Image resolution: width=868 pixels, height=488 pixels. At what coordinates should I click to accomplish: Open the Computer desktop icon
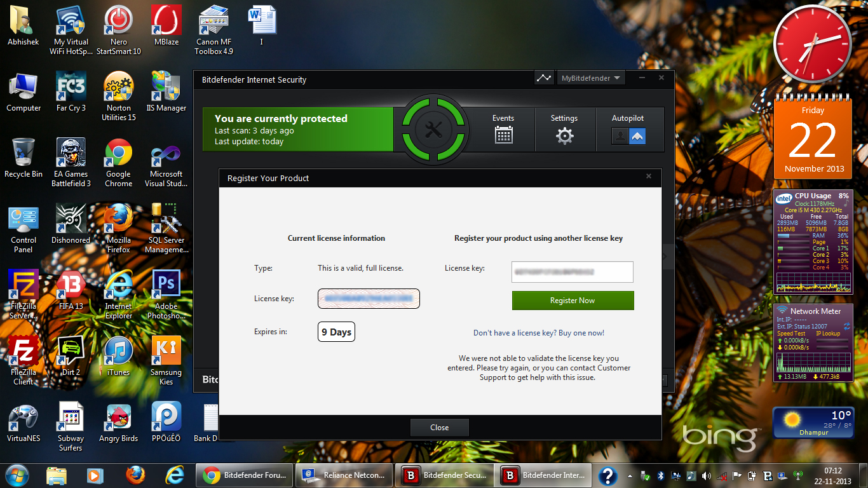click(x=24, y=91)
